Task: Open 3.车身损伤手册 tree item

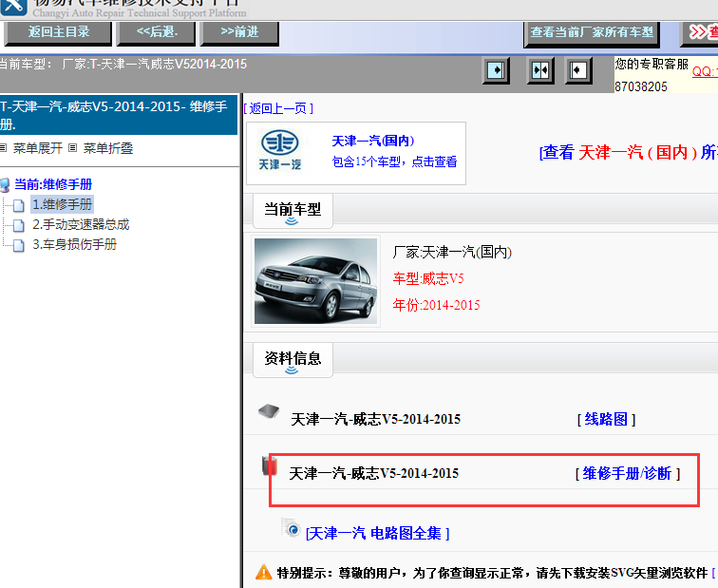Action: point(74,244)
